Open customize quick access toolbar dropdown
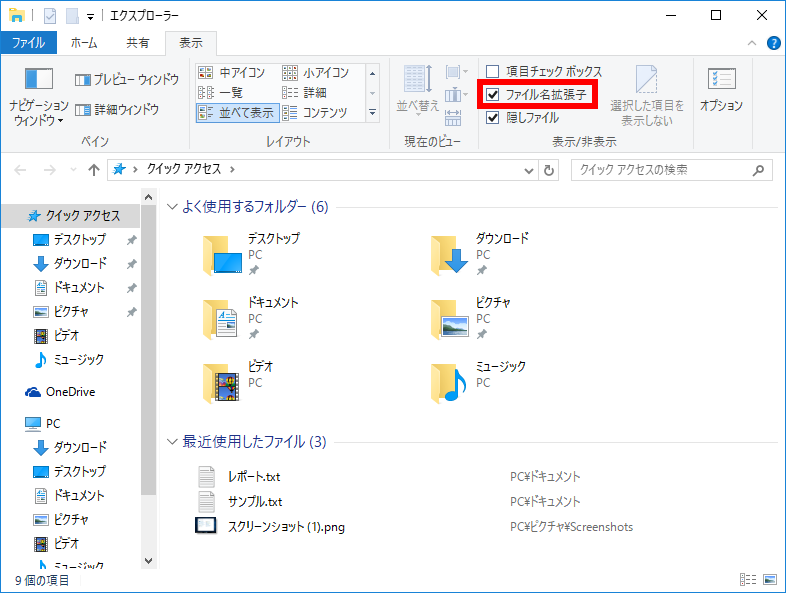Image resolution: width=786 pixels, height=593 pixels. (90, 17)
